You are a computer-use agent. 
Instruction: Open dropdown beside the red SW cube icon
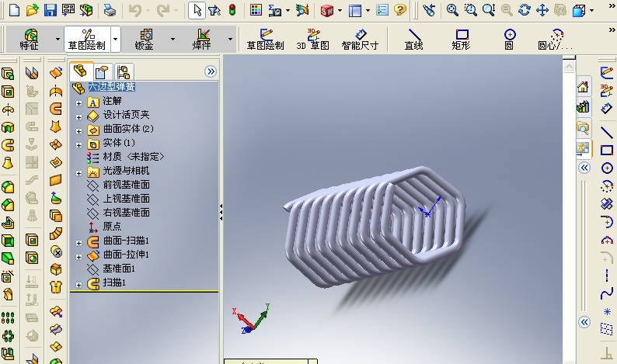(340, 10)
